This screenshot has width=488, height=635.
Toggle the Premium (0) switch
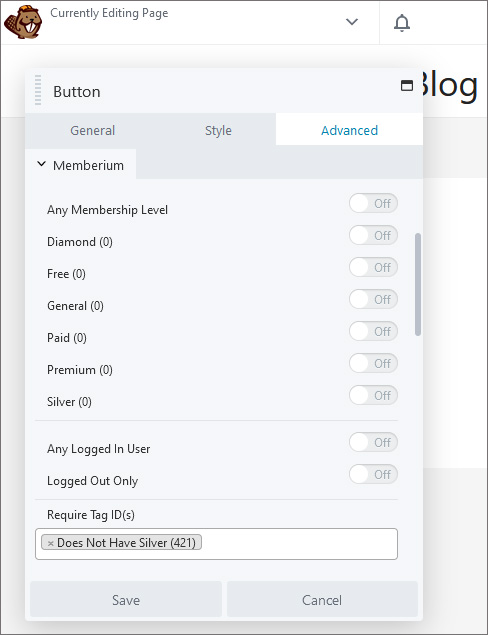coord(373,363)
